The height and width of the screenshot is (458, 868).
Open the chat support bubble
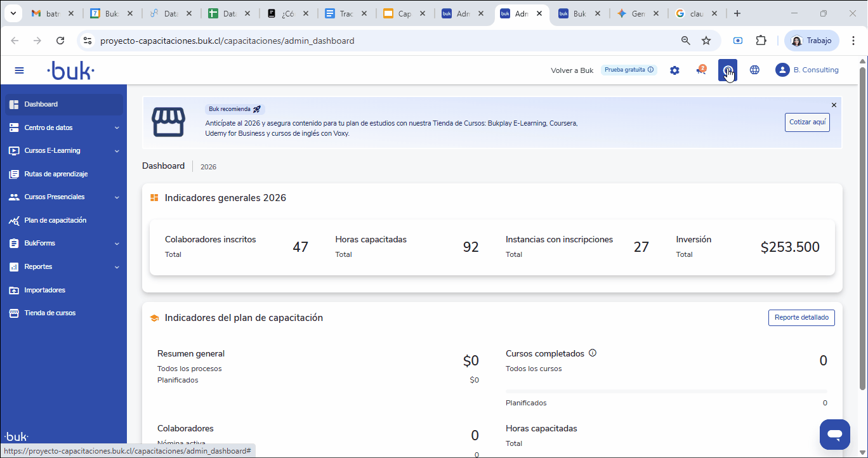834,435
